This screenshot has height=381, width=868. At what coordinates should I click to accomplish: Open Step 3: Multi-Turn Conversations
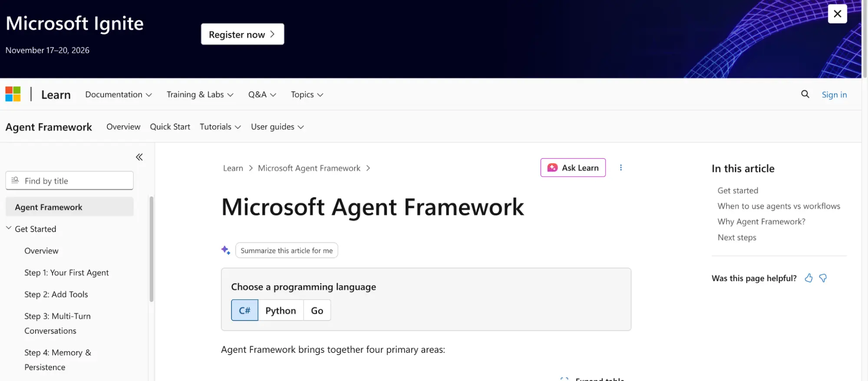pos(57,323)
